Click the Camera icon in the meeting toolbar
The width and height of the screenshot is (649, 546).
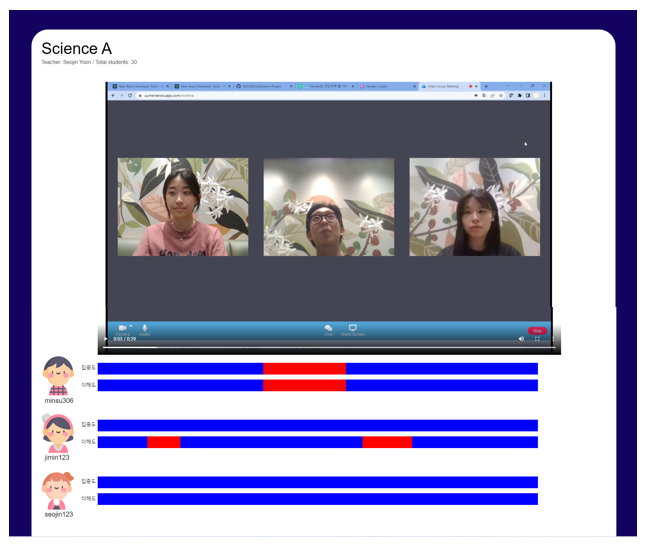[x=123, y=328]
